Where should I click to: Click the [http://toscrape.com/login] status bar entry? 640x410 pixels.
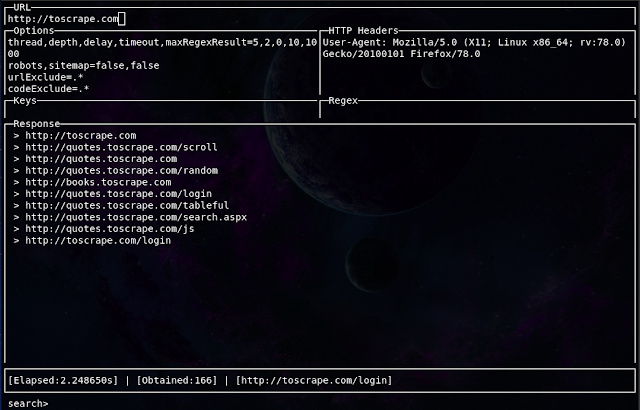(314, 381)
